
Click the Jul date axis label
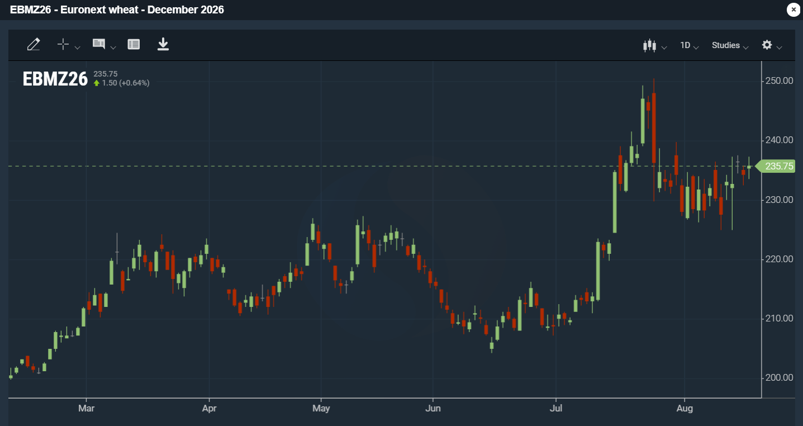(x=556, y=408)
